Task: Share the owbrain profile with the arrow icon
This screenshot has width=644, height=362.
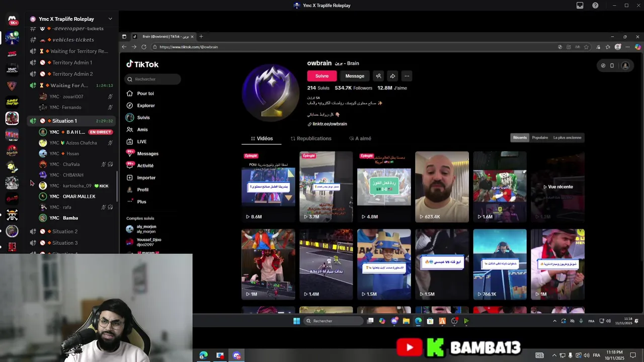Action: 392,76
